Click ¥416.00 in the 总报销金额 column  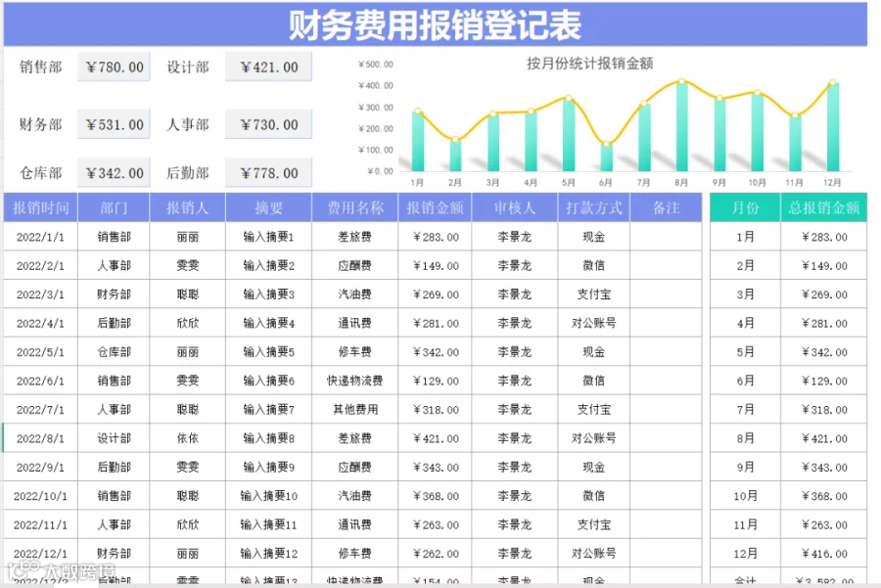824,554
